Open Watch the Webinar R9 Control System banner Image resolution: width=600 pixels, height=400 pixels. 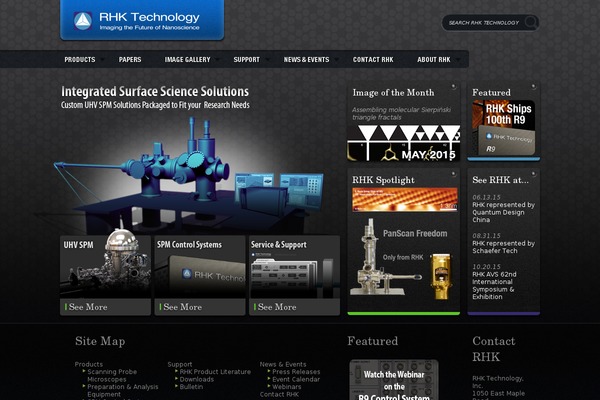[394, 380]
